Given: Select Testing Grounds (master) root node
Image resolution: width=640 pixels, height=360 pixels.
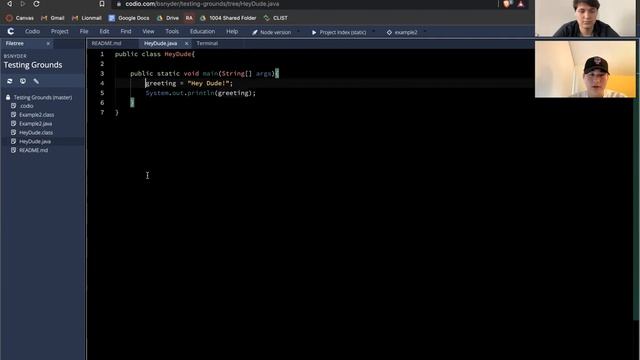Looking at the screenshot, I should (x=43, y=97).
